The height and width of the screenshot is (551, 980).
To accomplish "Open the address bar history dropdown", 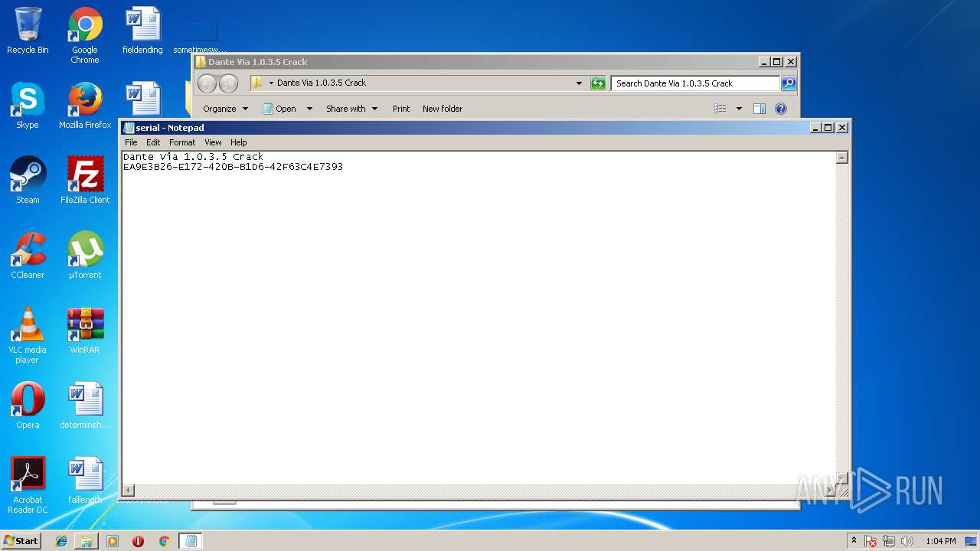I will [x=579, y=83].
